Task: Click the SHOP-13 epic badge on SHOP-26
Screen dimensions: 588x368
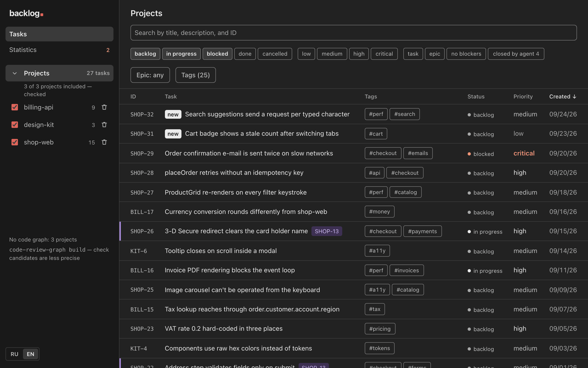Action: (x=327, y=231)
